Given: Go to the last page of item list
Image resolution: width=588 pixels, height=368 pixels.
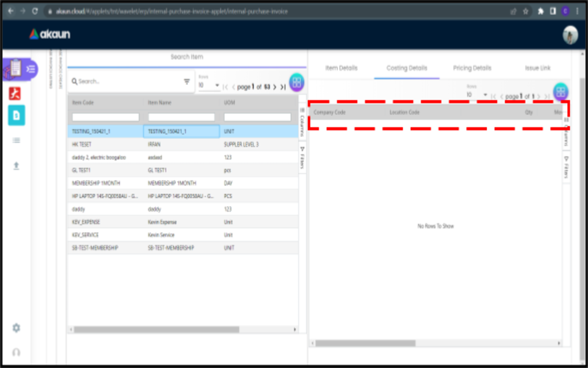Looking at the screenshot, I should (x=283, y=87).
